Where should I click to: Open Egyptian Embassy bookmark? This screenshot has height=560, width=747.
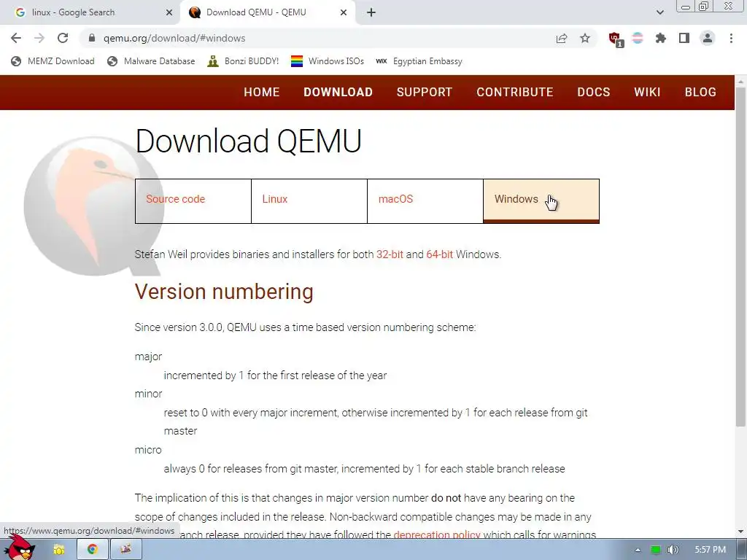click(x=419, y=61)
